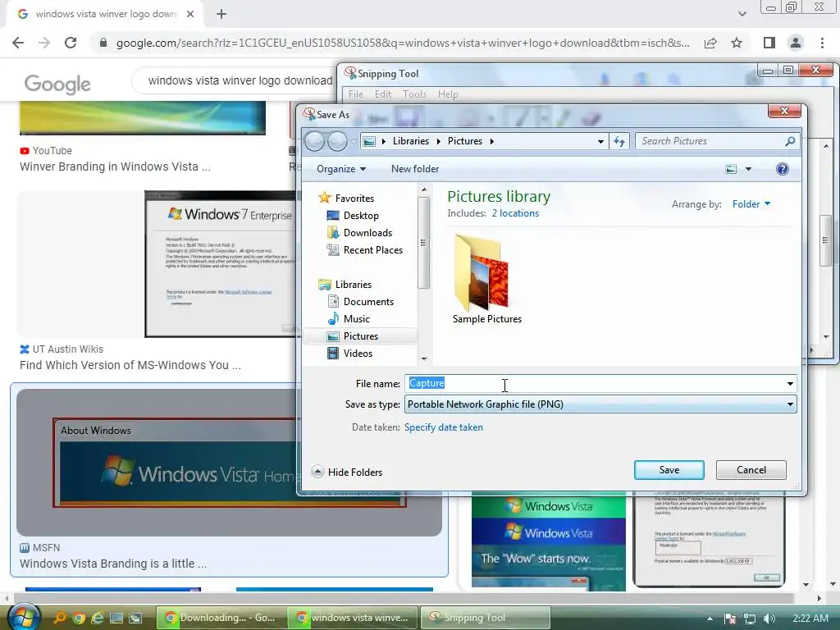Launch Chrome from quick launch icon
This screenshot has height=630, width=840.
coord(79,618)
